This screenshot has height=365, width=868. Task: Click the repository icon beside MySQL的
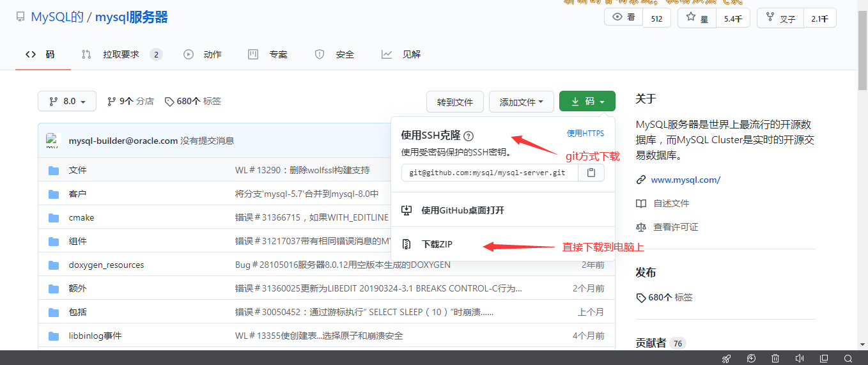coord(20,17)
